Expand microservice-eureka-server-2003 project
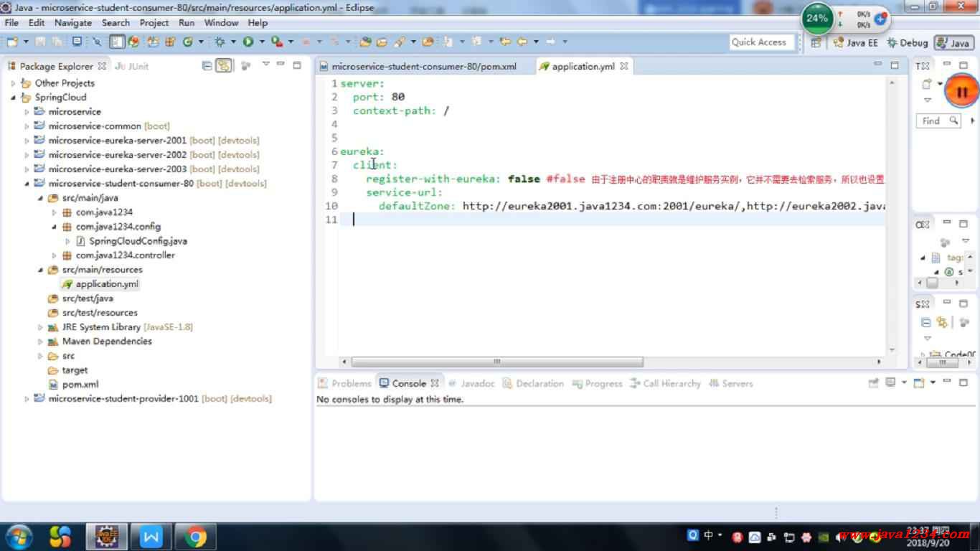 coord(27,169)
